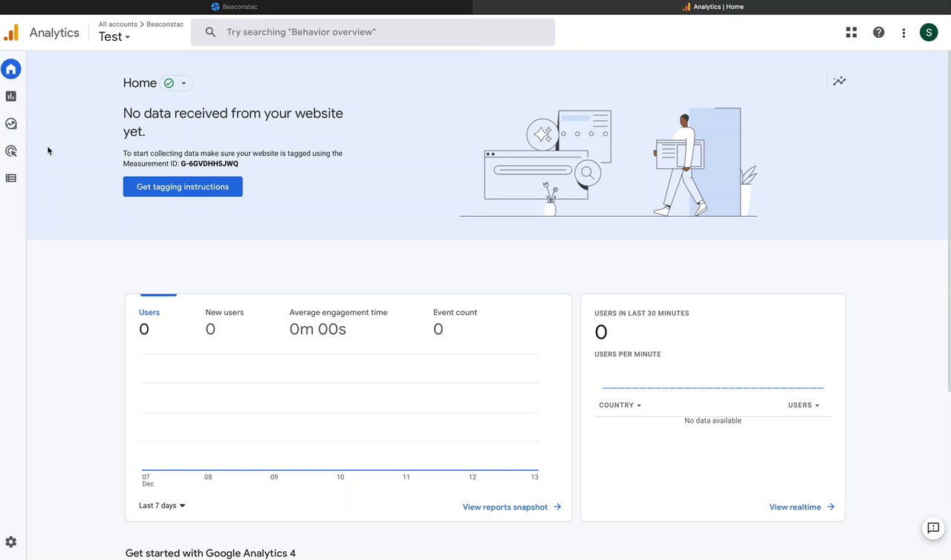Click Get tagging instructions button
951x560 pixels.
click(183, 186)
